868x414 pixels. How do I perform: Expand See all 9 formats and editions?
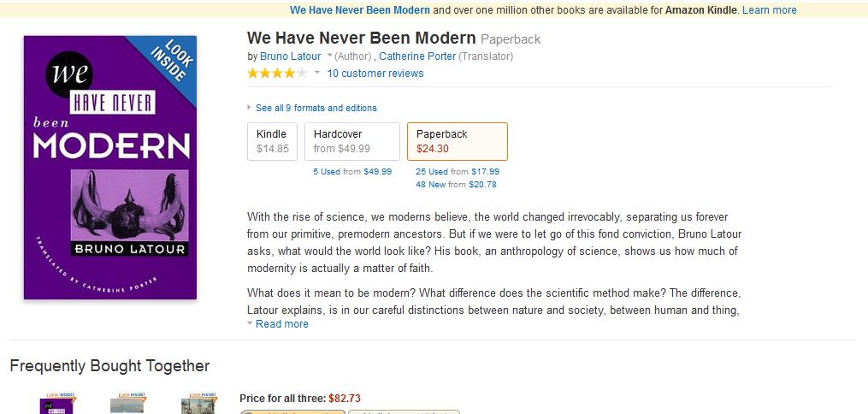(316, 108)
